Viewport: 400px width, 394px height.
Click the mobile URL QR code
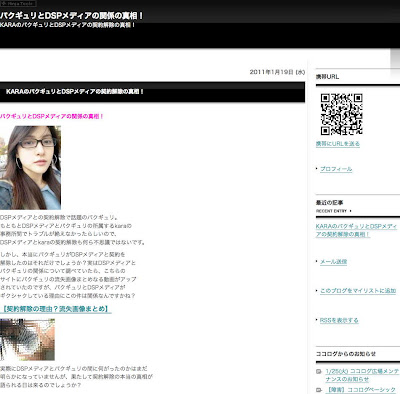pyautogui.click(x=341, y=114)
